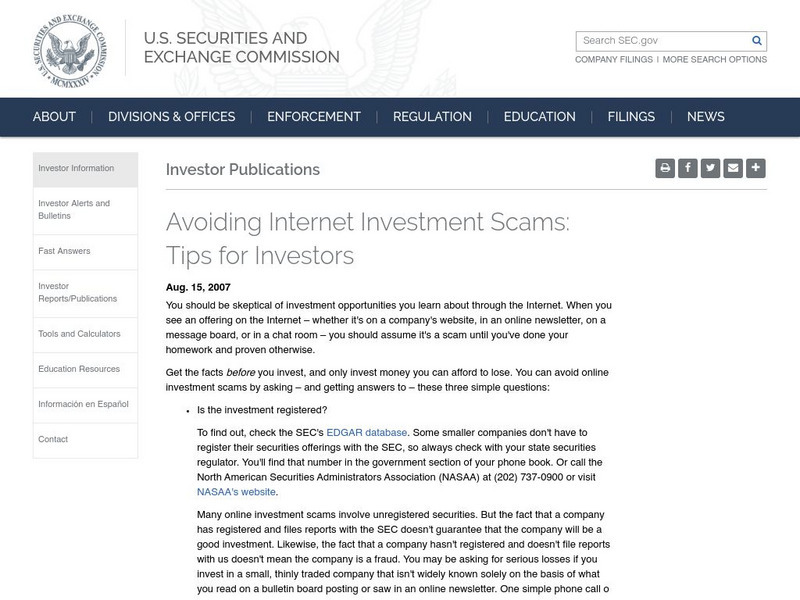The width and height of the screenshot is (800, 600).
Task: Follow the EDGAR database link
Action: click(x=371, y=432)
